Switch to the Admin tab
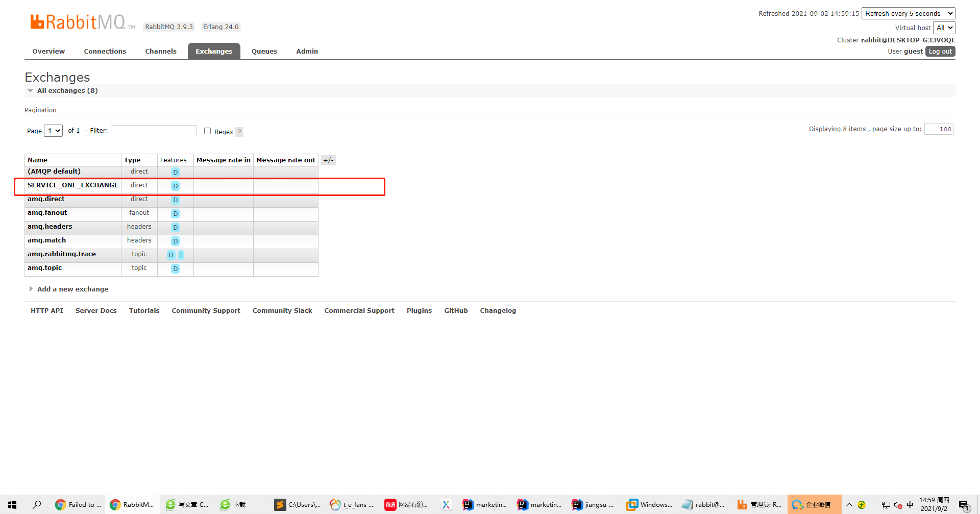Screen dimensions: 980x514 [307, 51]
